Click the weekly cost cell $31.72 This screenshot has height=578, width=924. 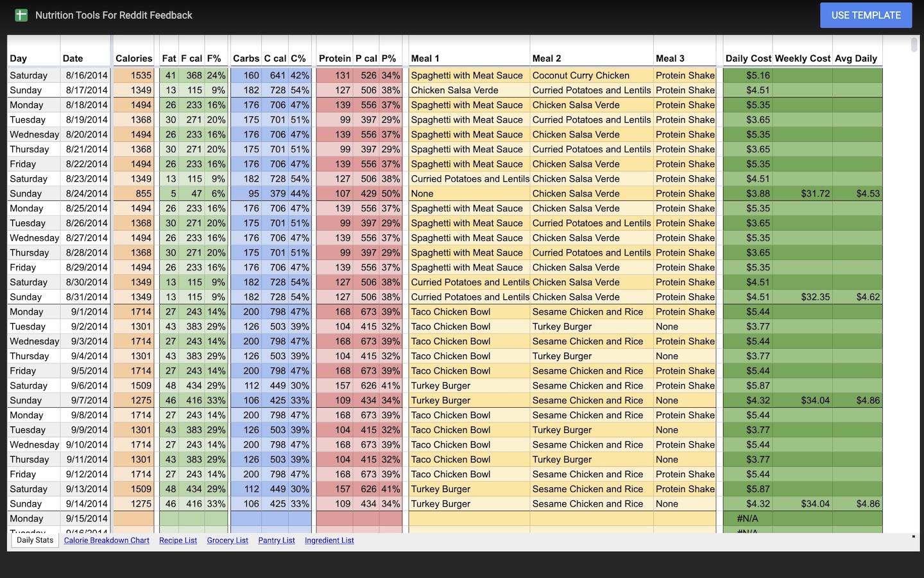pyautogui.click(x=803, y=193)
